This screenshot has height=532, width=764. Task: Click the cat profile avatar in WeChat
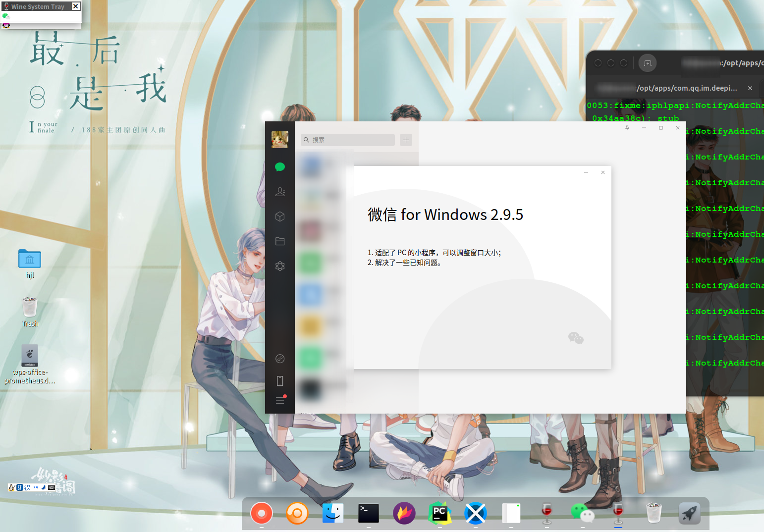[x=280, y=140]
